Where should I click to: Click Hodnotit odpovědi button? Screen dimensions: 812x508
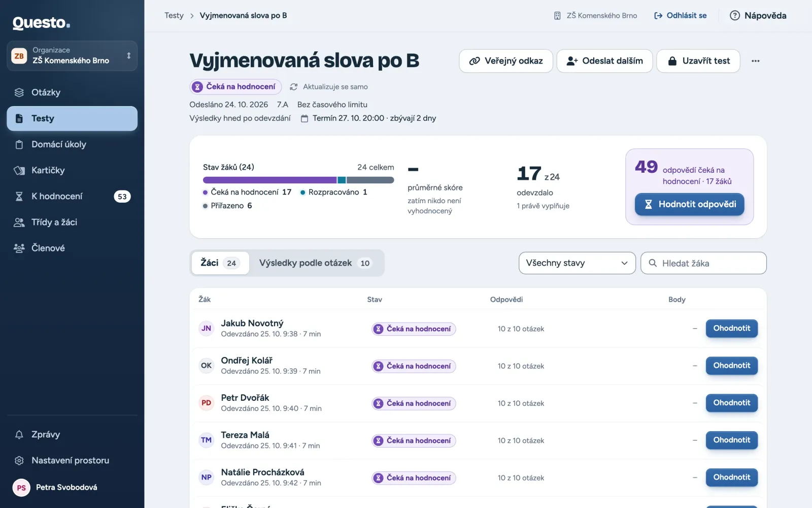pos(690,204)
